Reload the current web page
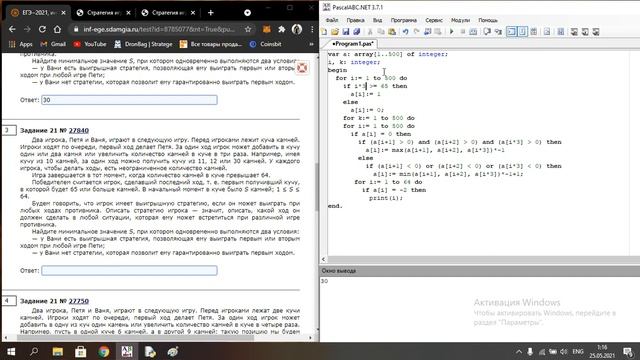Viewport: 640px width, 360px height. coord(42,29)
